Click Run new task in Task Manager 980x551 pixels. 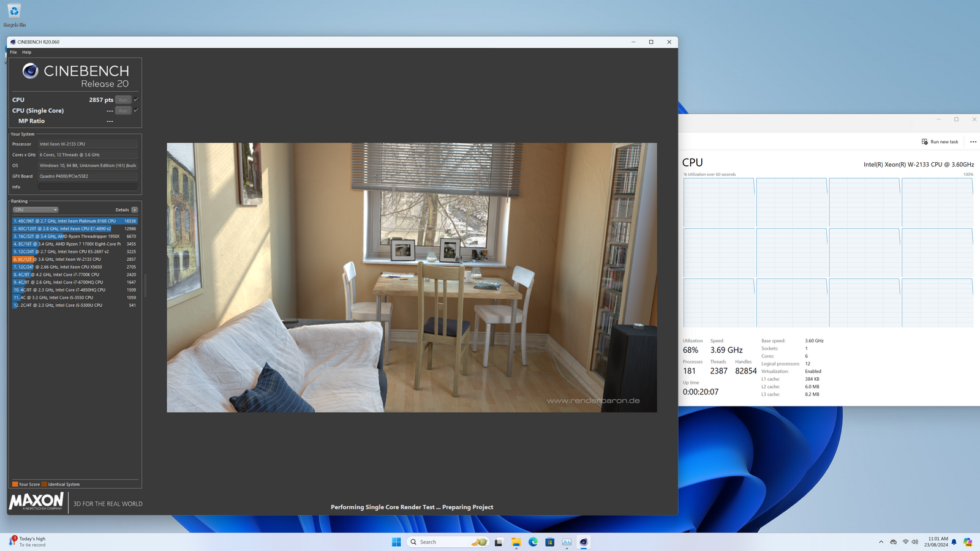tap(940, 141)
